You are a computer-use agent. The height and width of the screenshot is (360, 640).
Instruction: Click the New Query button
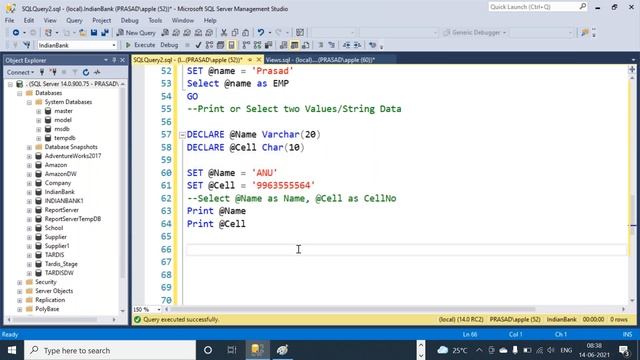(x=136, y=33)
